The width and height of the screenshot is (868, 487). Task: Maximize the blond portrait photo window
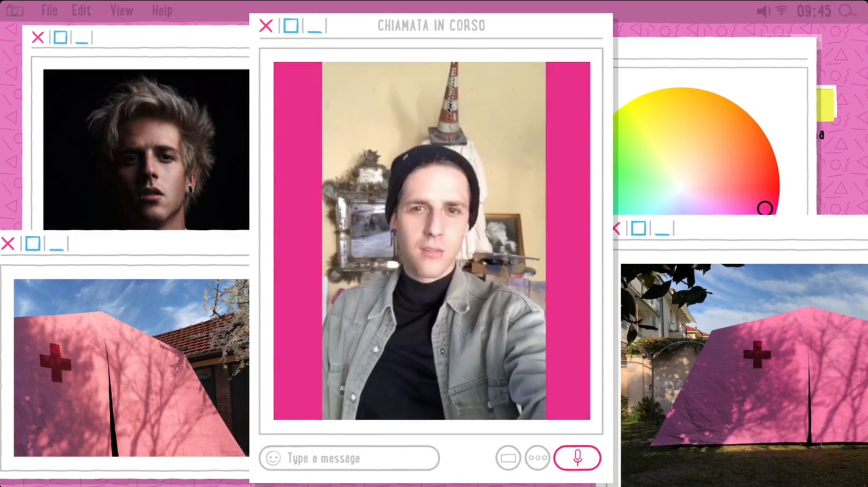pyautogui.click(x=61, y=38)
